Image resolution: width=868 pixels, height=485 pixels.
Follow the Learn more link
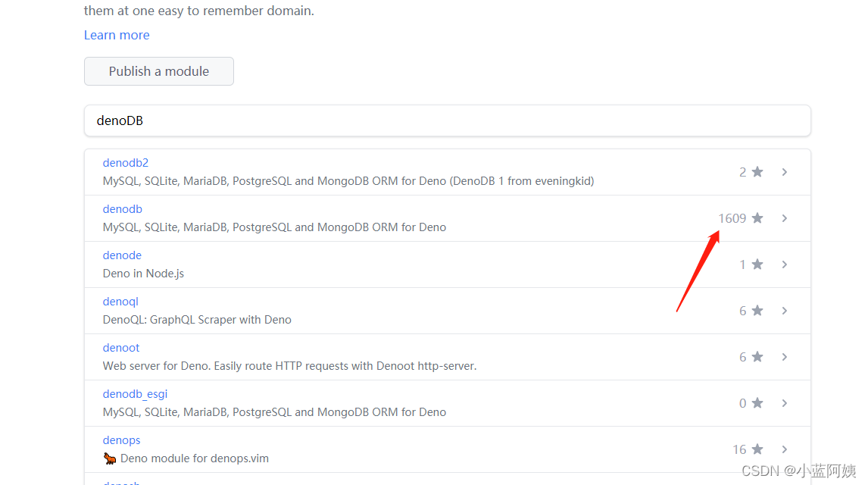pos(117,35)
